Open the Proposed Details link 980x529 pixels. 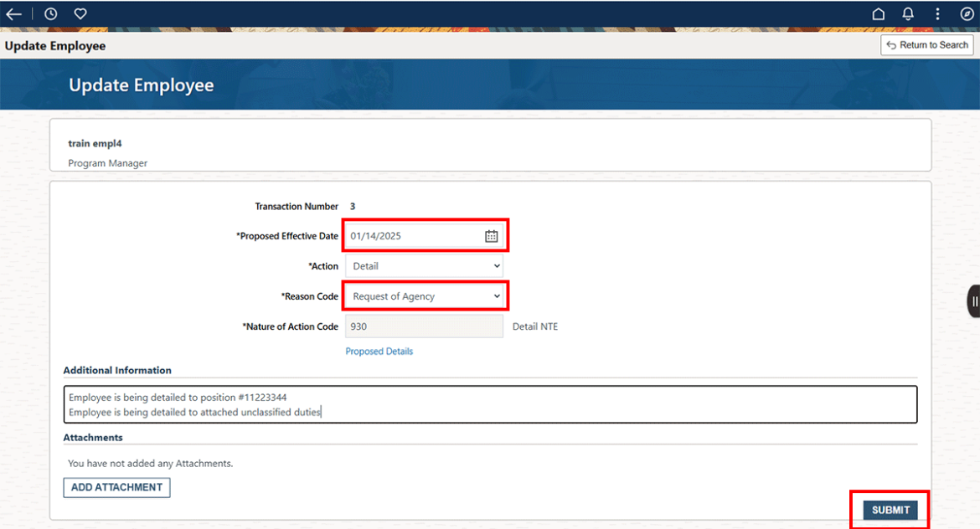pyautogui.click(x=379, y=351)
